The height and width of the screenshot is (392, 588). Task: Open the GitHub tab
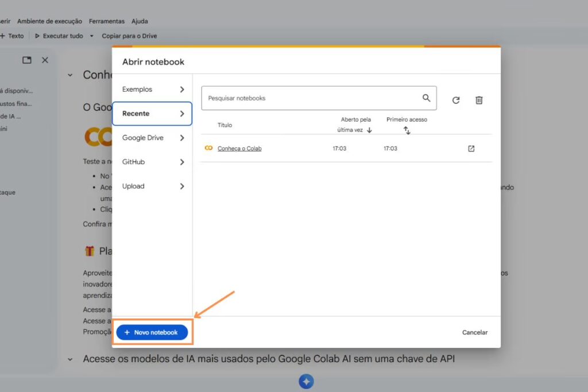tap(152, 162)
